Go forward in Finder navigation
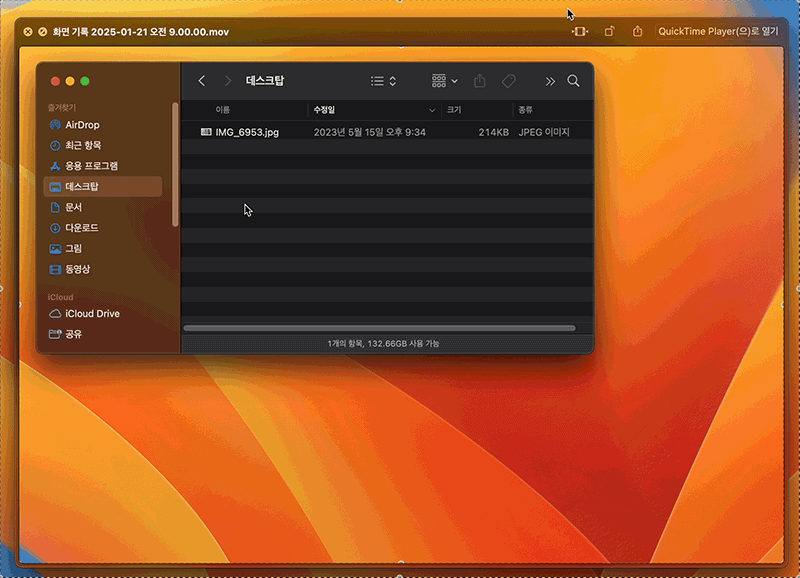The image size is (800, 578). (x=228, y=81)
